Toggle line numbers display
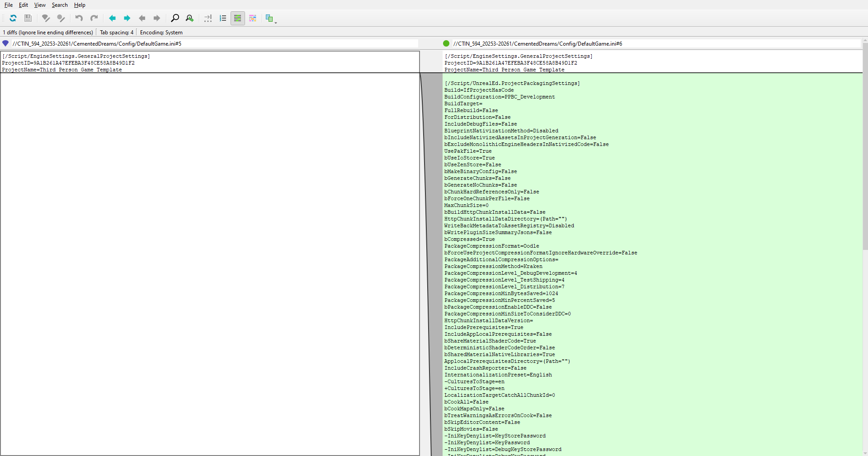Image resolution: width=868 pixels, height=456 pixels. pyautogui.click(x=223, y=18)
